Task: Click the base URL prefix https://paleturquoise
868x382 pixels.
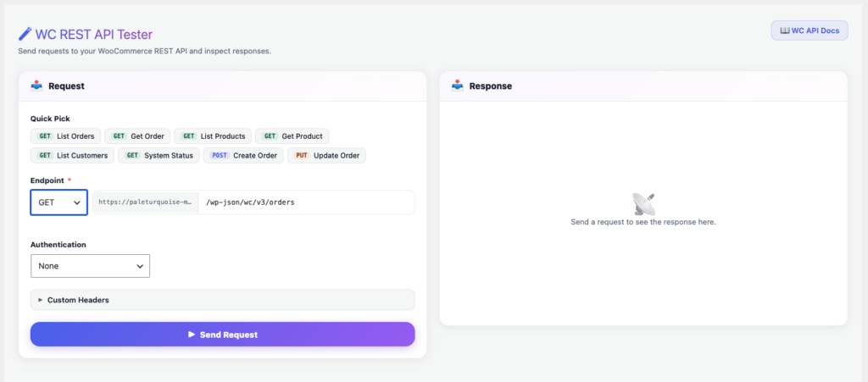Action: (x=146, y=202)
